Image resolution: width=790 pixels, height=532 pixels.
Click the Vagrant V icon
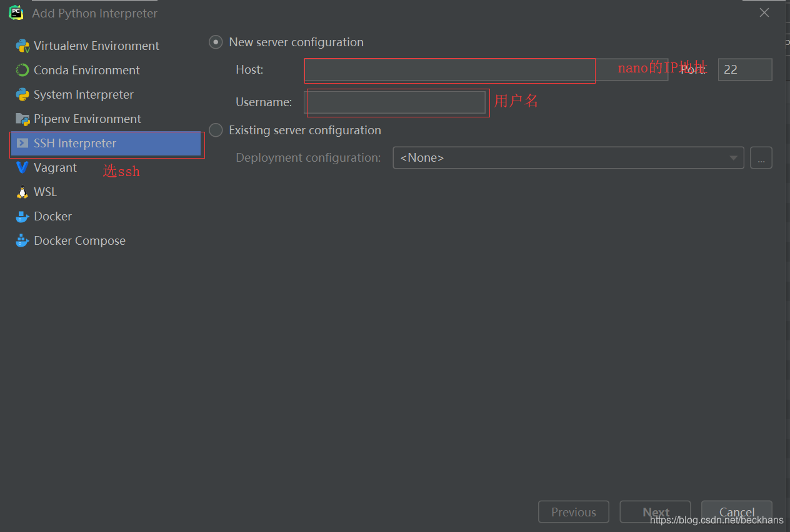click(22, 167)
